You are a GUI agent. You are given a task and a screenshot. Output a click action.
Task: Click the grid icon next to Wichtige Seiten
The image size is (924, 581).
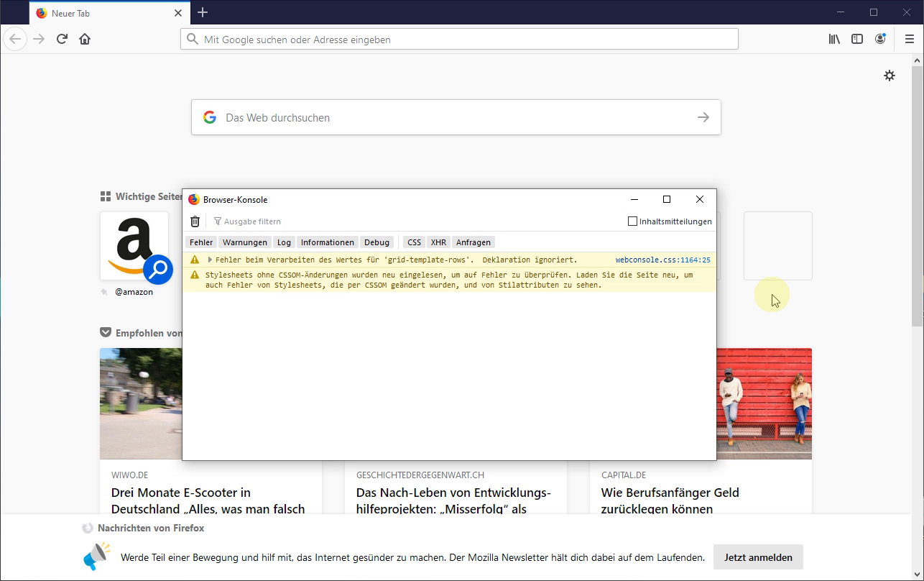pos(106,196)
